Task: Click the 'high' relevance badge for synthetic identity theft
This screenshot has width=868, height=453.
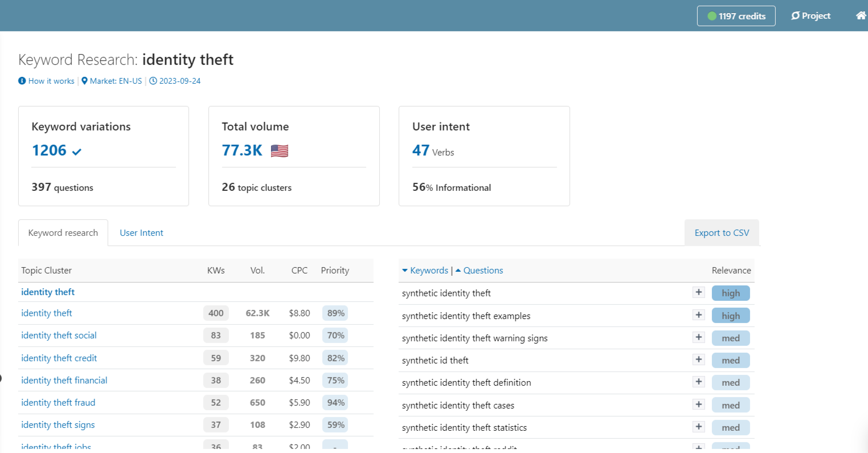Action: click(731, 292)
